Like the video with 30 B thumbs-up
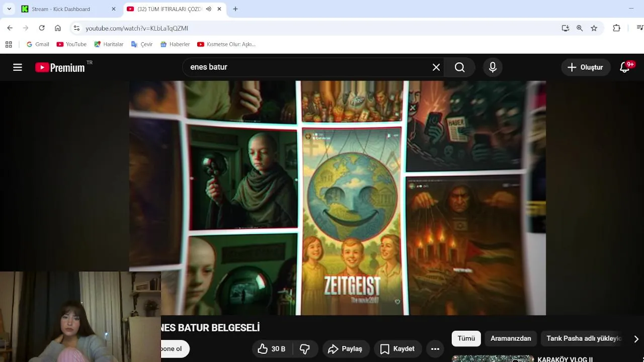Viewport: 644px width, 362px height. point(272,349)
